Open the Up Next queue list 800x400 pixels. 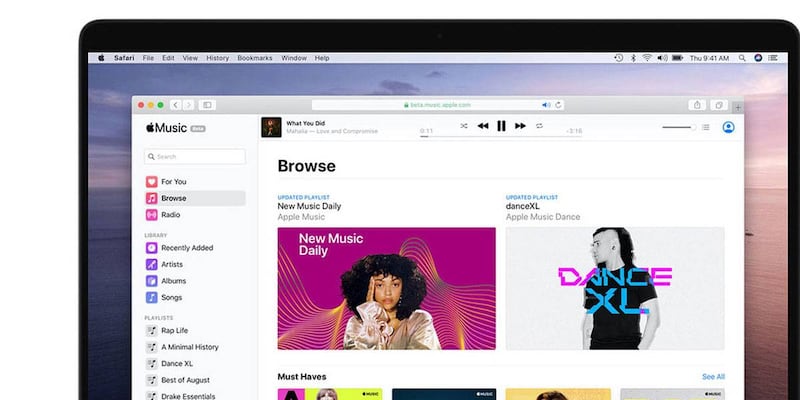point(706,127)
